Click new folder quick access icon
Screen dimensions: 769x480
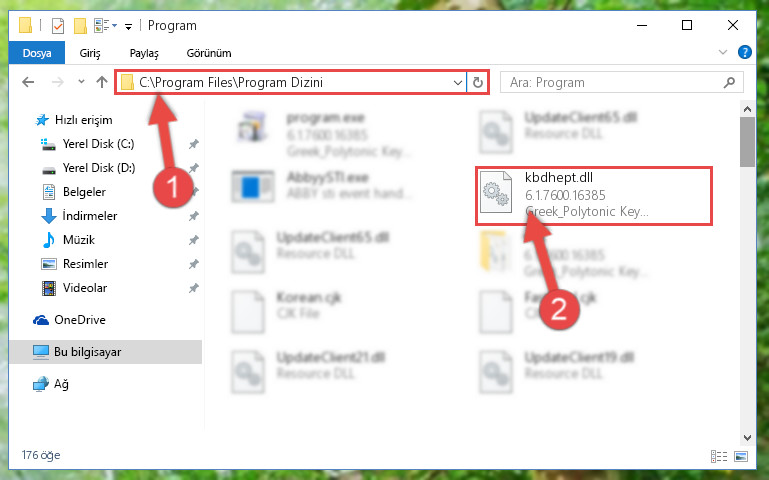(80, 25)
